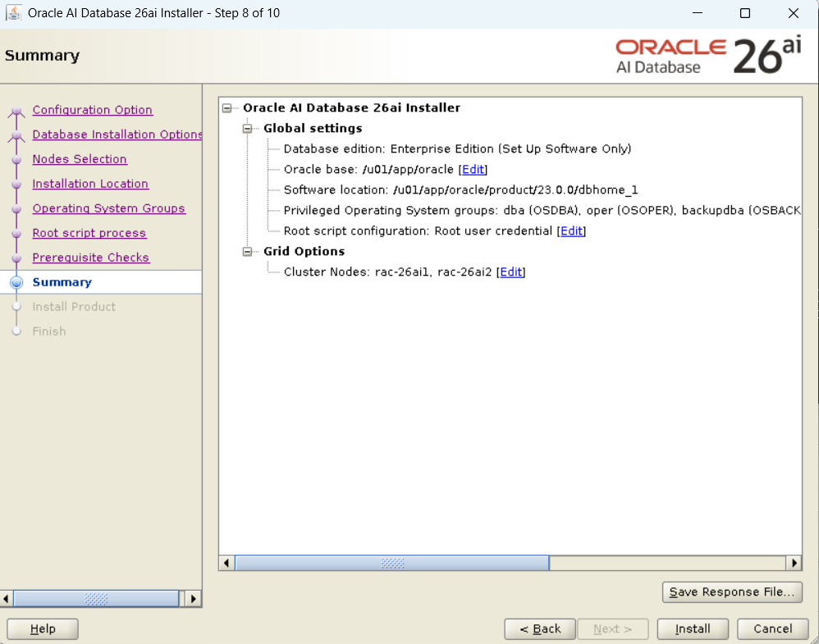Revisit Prerequisite Checks step

pos(90,258)
